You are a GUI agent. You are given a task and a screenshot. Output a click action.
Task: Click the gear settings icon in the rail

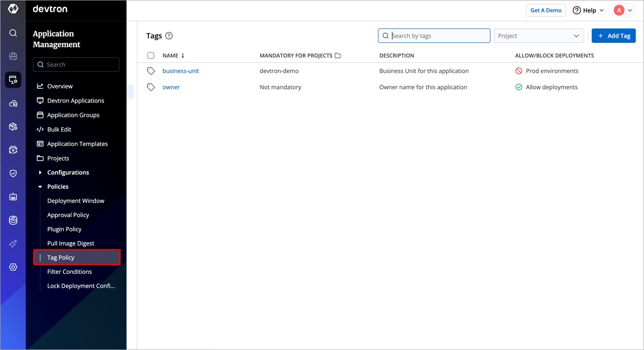13,267
